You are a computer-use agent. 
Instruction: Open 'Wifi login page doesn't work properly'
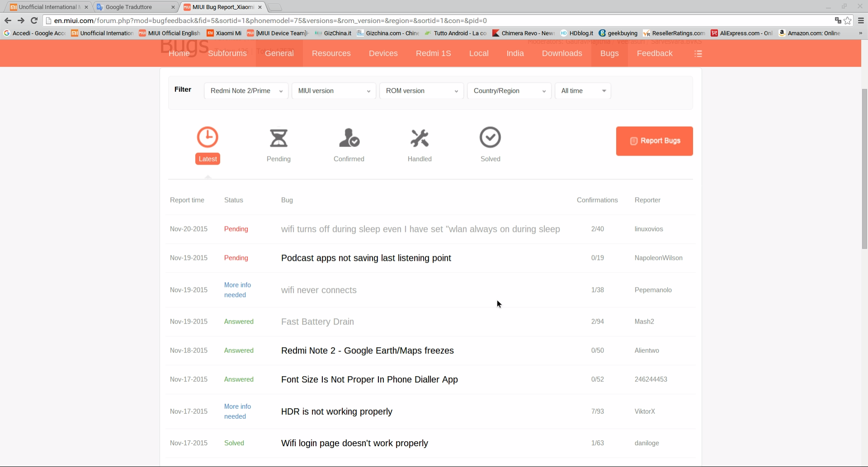pyautogui.click(x=354, y=443)
